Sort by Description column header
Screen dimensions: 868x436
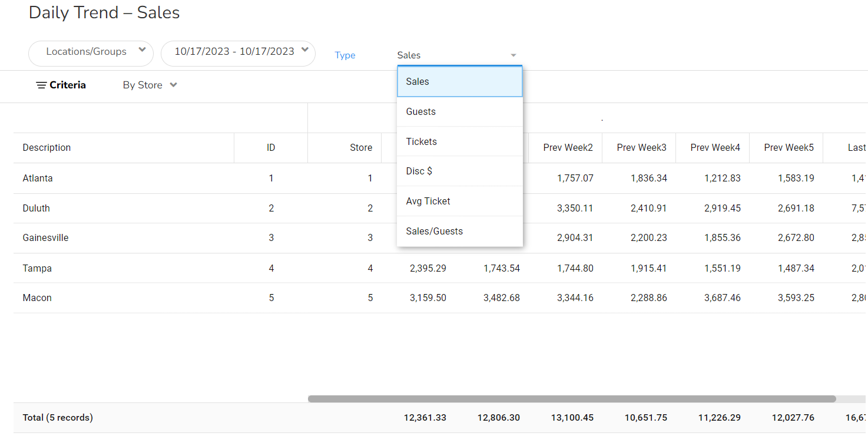[x=47, y=148]
